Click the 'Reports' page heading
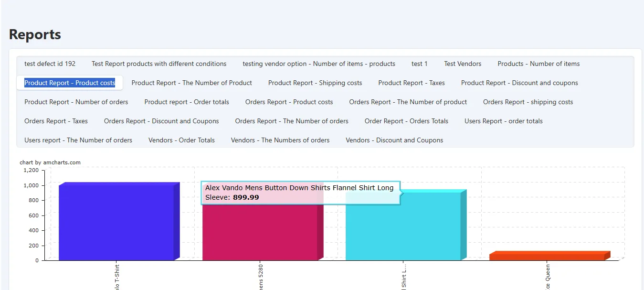Viewport: 644px width, 290px height. click(35, 34)
